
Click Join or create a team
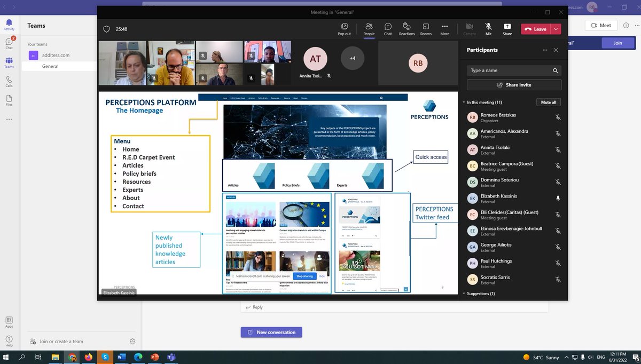[57, 342]
